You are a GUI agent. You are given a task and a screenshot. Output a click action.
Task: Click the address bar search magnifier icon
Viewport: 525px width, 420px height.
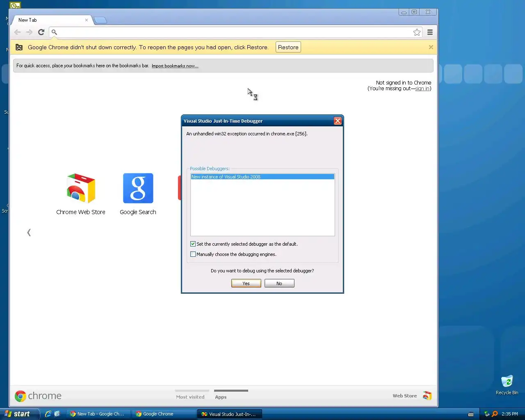click(54, 32)
